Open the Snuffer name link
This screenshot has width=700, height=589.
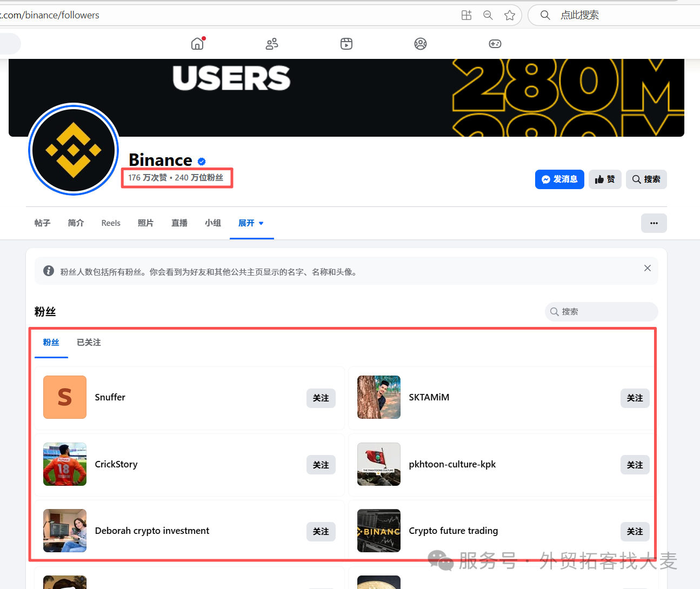pos(110,397)
